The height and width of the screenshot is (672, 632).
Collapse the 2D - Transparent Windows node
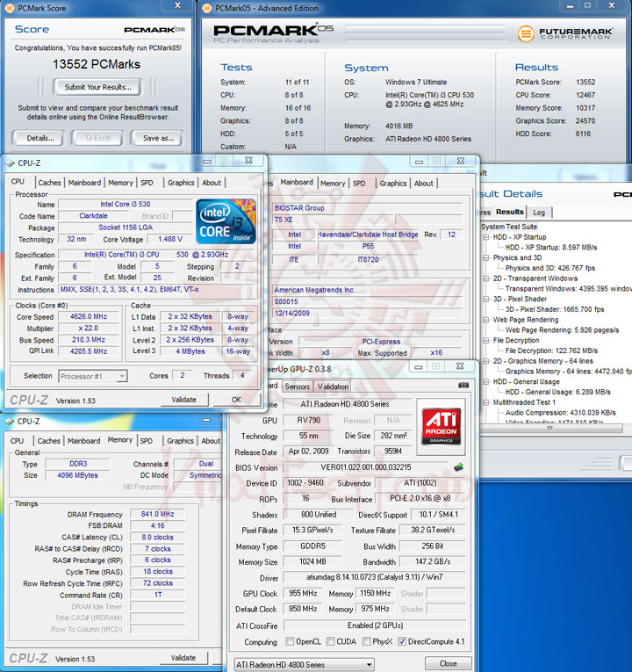(x=486, y=278)
